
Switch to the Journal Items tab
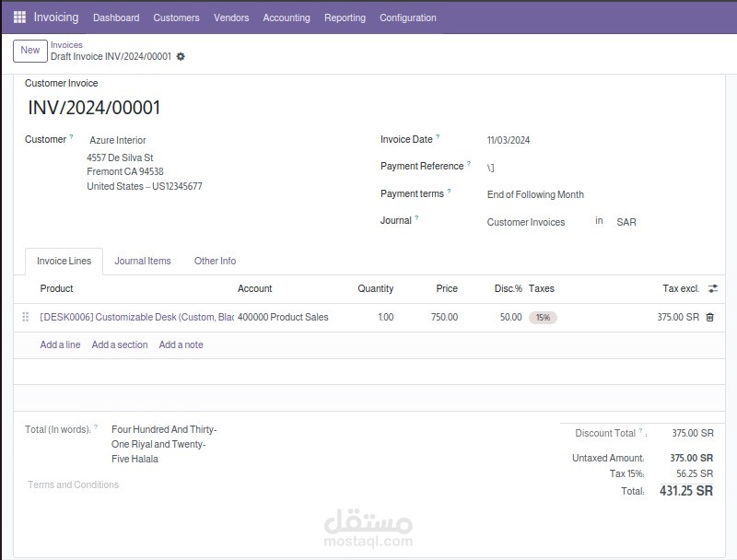143,261
